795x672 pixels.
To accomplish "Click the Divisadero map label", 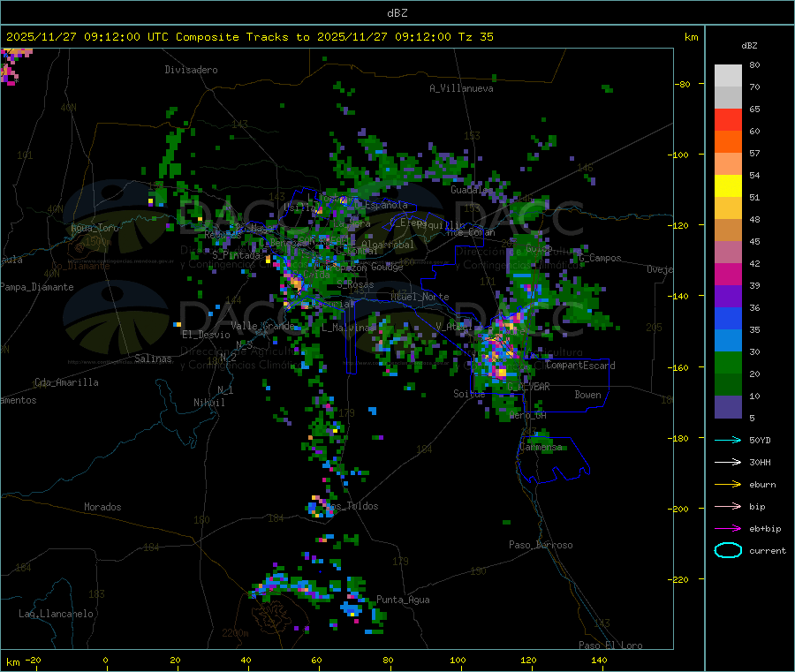I will click(191, 70).
